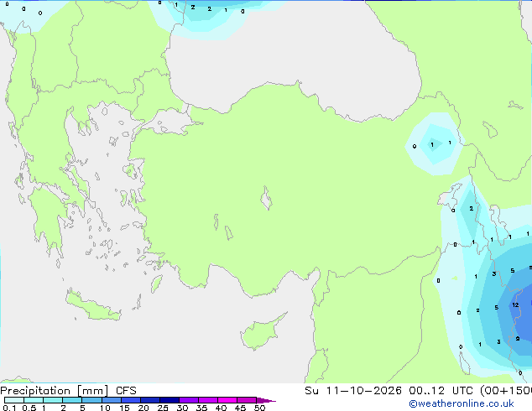Pick the 10–15 mm legend swatch

click(111, 400)
